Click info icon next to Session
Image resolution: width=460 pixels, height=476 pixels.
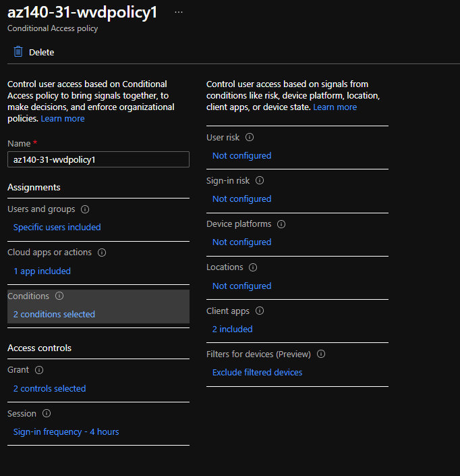[x=47, y=413]
